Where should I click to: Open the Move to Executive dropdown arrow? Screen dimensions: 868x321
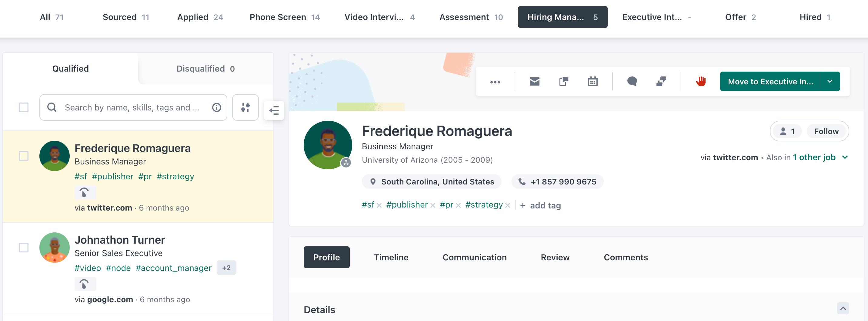coord(830,81)
